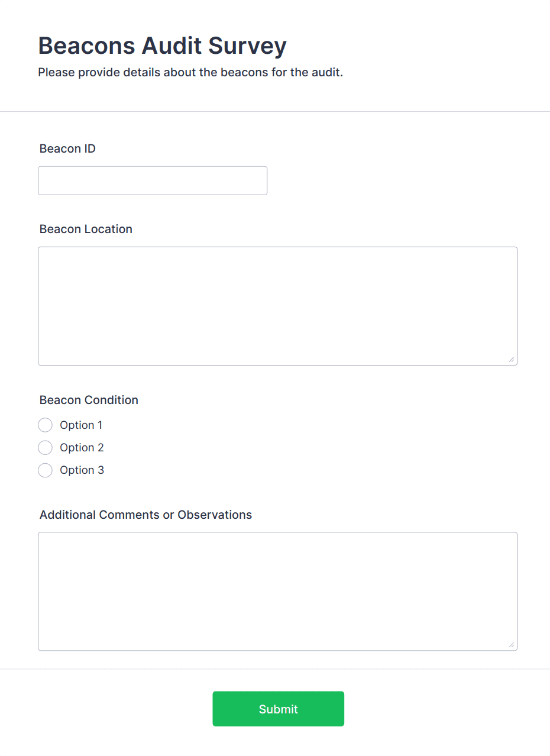Click the Beacon ID text input
This screenshot has height=756, width=550.
click(x=153, y=180)
